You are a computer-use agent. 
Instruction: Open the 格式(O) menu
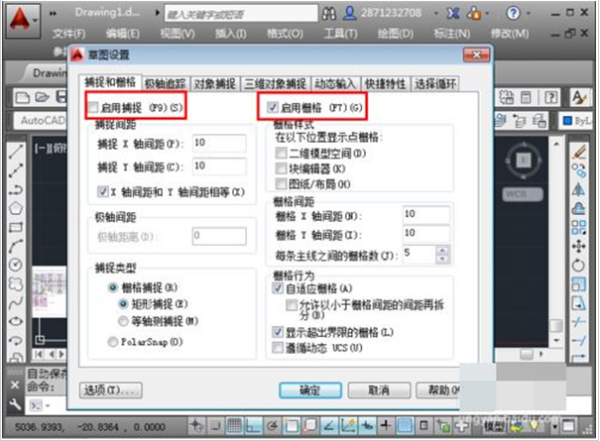[285, 34]
